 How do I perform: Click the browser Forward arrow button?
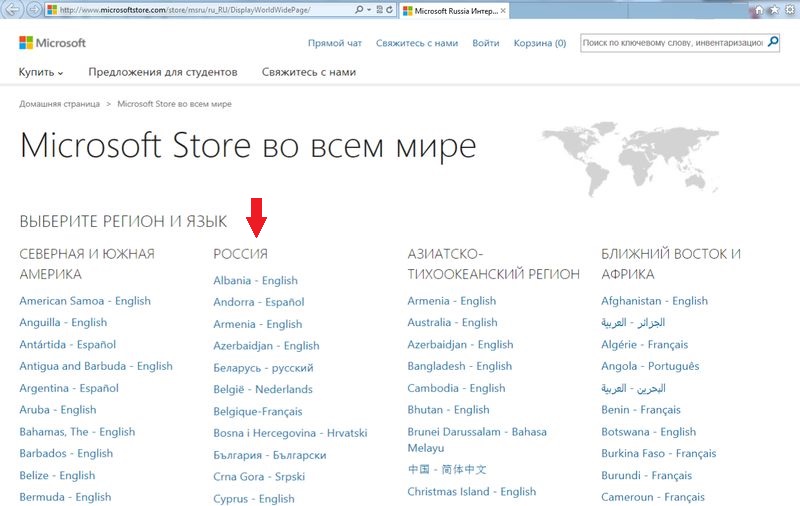[34, 10]
